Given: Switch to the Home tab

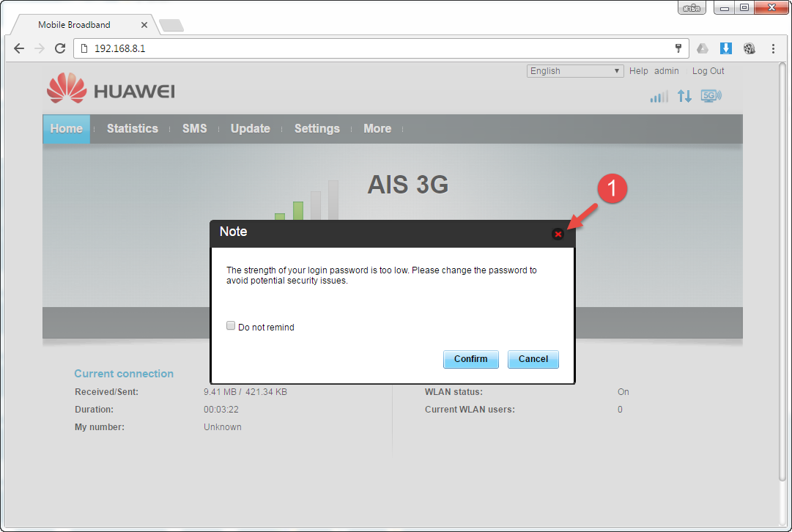Looking at the screenshot, I should click(66, 129).
